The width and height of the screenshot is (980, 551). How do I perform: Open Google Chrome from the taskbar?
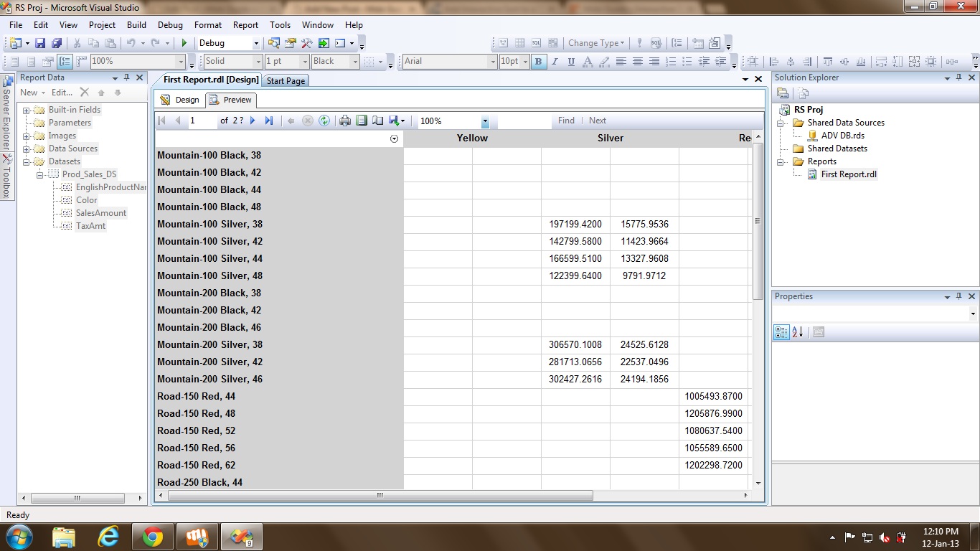[x=152, y=537]
